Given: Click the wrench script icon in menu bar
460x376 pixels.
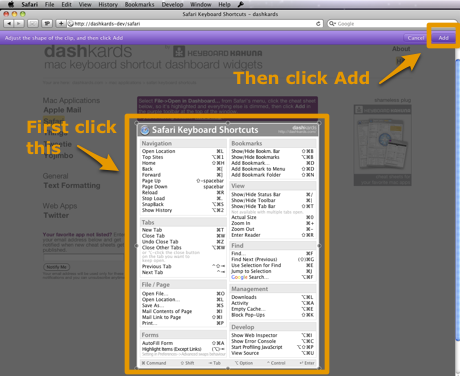Looking at the screenshot, I should tap(241, 4).
